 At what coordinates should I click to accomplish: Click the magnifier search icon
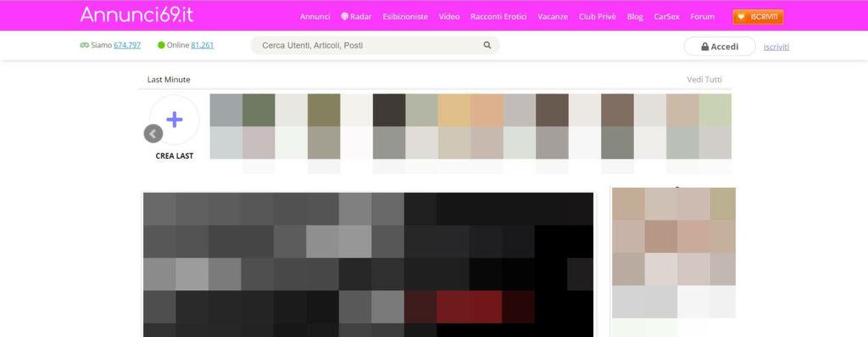pyautogui.click(x=487, y=46)
